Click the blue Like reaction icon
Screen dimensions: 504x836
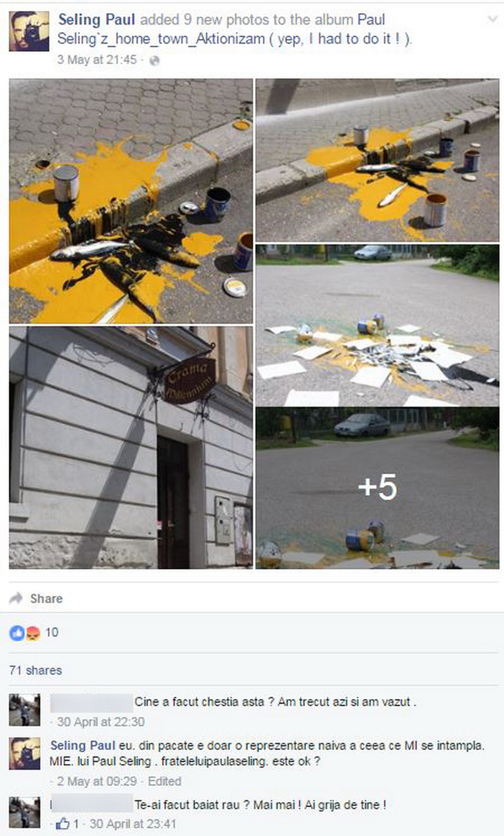pyautogui.click(x=16, y=633)
